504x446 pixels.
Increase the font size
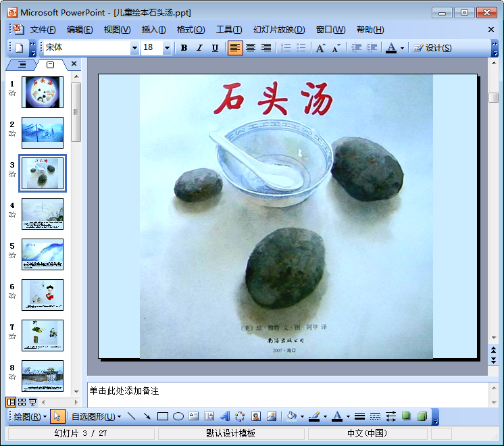(x=320, y=48)
